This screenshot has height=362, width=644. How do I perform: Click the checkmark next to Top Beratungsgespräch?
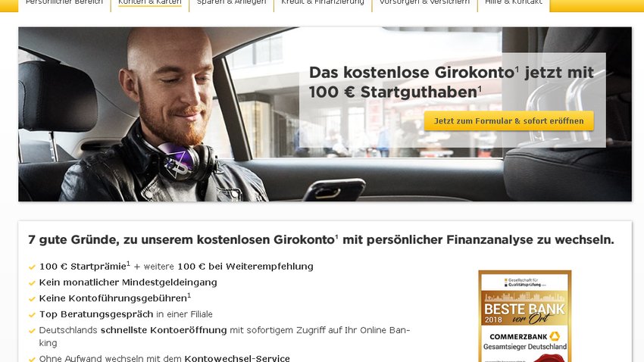(x=32, y=315)
